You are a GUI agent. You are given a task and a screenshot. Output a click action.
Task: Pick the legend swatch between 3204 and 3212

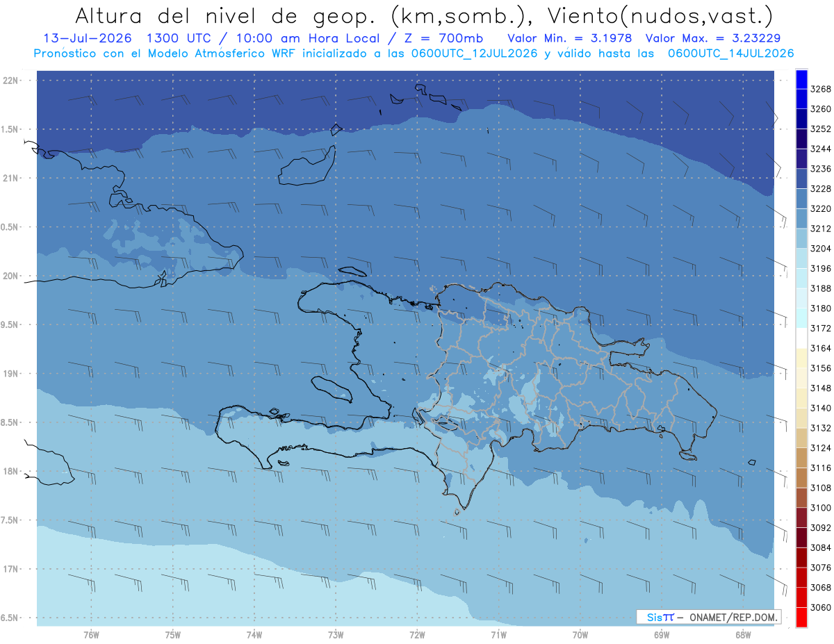(801, 238)
